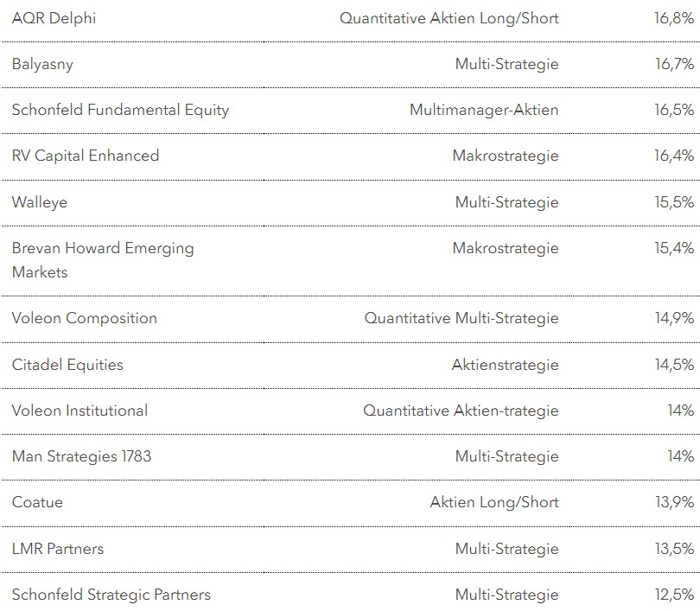The image size is (700, 611).
Task: Click Quantitative Aktien Long/Short strategy label
Action: (449, 18)
